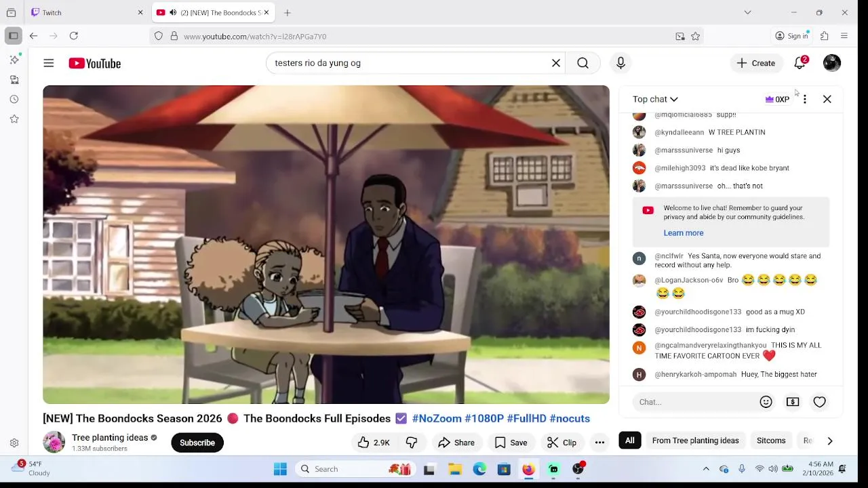
Task: Save the video to playlist
Action: pyautogui.click(x=511, y=443)
